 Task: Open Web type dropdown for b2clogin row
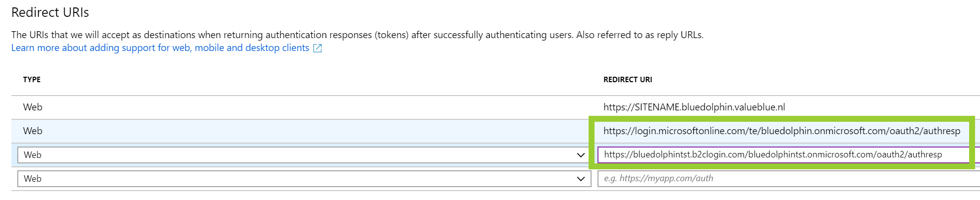304,155
